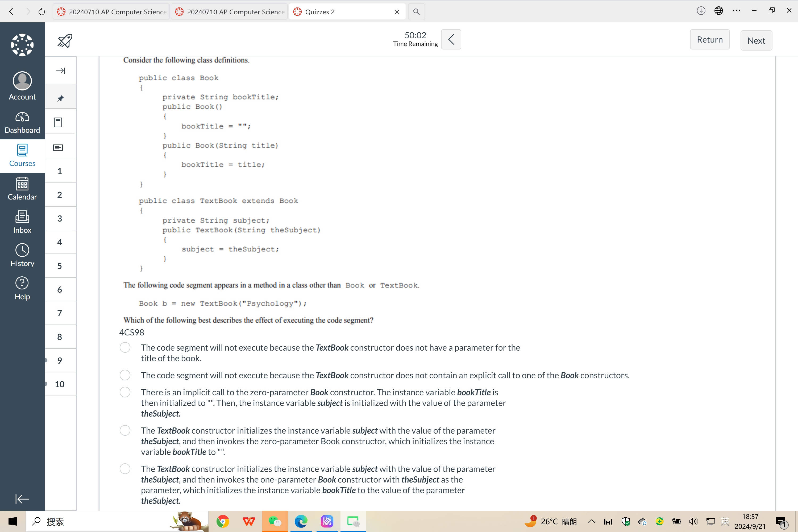798x532 pixels.
Task: Click the Next button
Action: 757,40
